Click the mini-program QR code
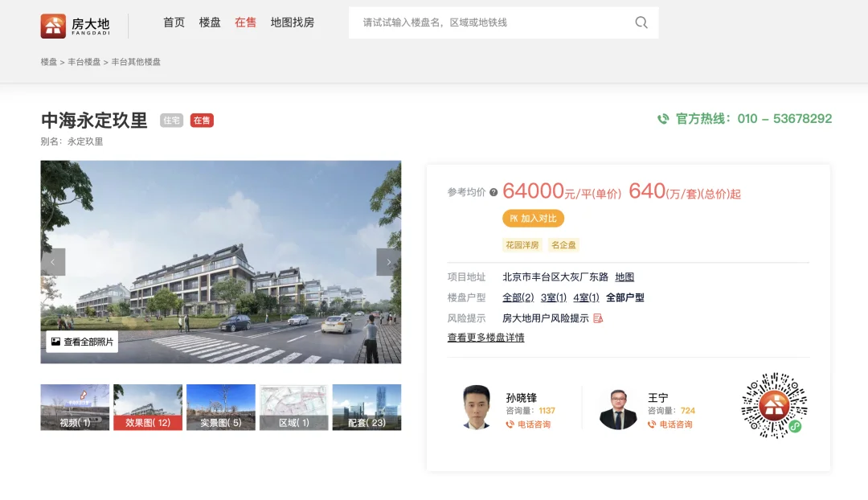 tap(774, 406)
